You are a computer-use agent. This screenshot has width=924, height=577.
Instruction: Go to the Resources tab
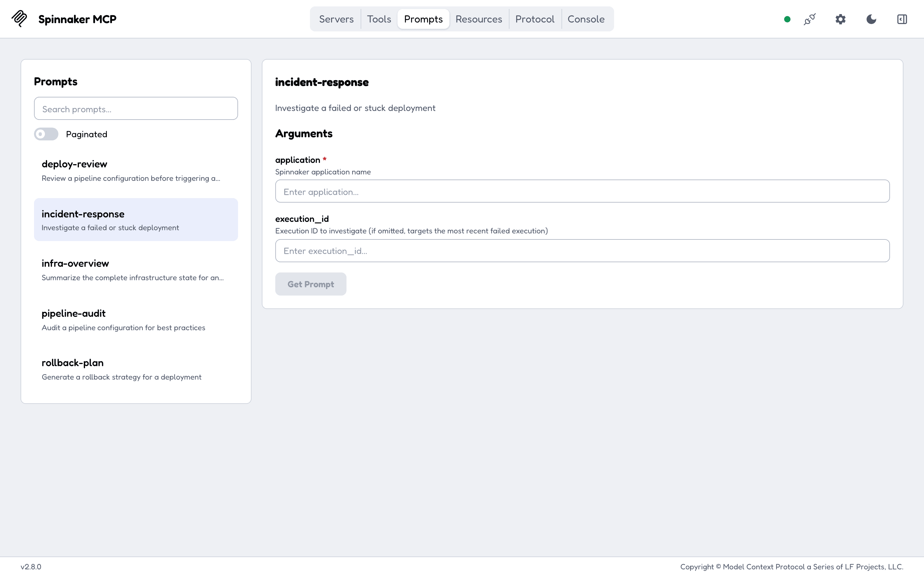tap(478, 19)
